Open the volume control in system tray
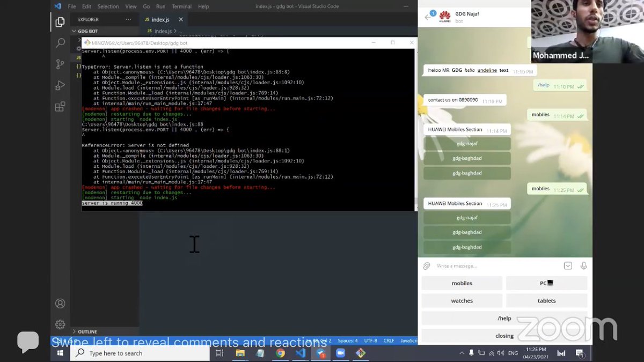This screenshot has height=362, width=644. [x=500, y=353]
